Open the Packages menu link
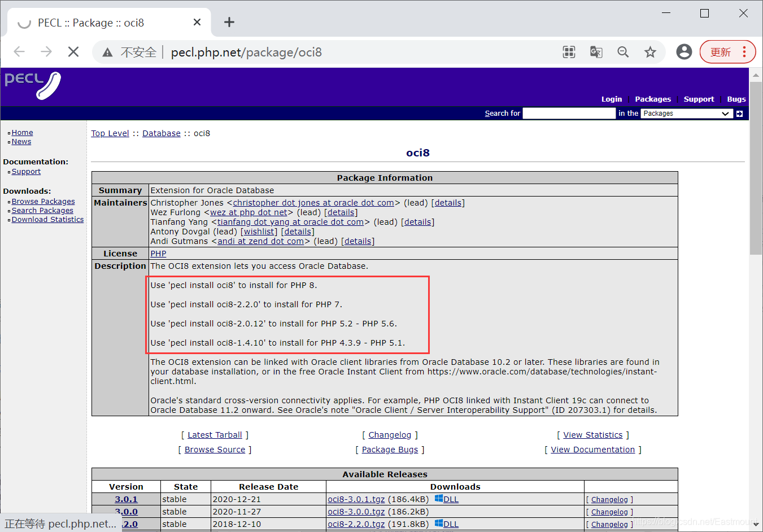This screenshot has height=532, width=763. (653, 99)
